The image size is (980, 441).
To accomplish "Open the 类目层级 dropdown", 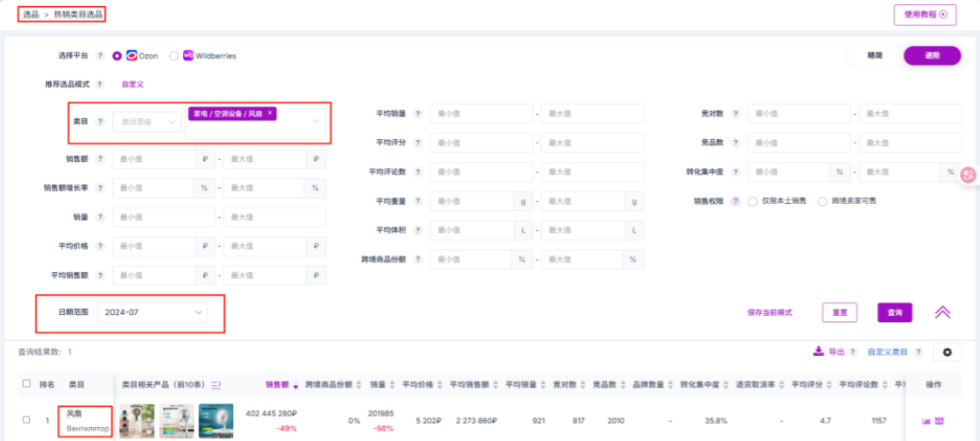I will [146, 122].
